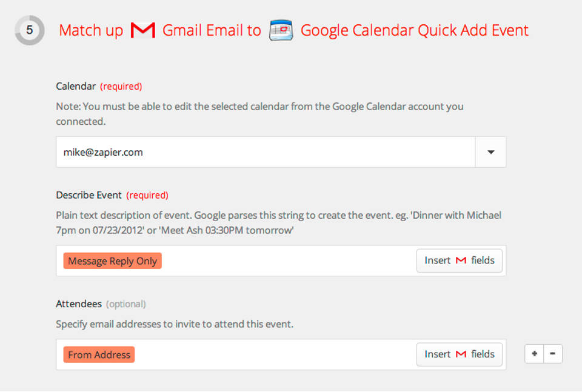Click the Gmail envelope icon in the heading

click(143, 30)
